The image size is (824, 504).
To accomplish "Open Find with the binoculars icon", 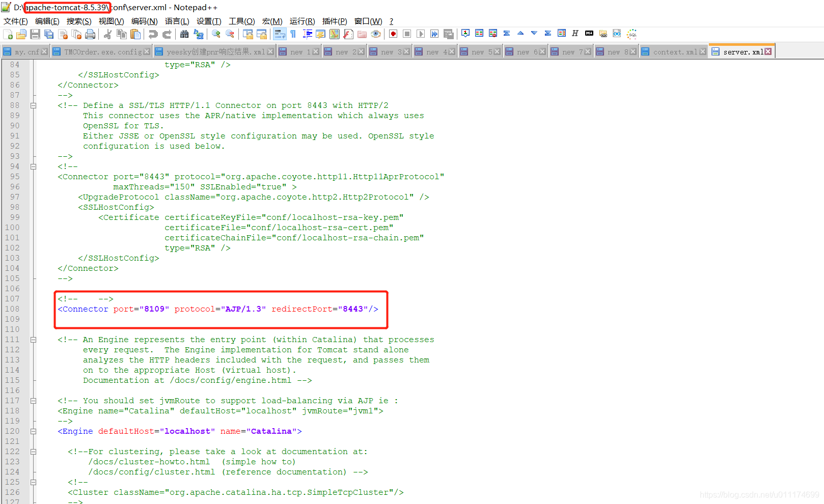I will (x=184, y=34).
